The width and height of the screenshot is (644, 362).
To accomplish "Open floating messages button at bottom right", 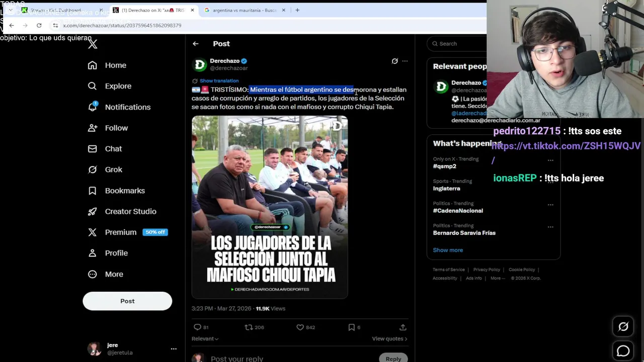I will (x=623, y=350).
